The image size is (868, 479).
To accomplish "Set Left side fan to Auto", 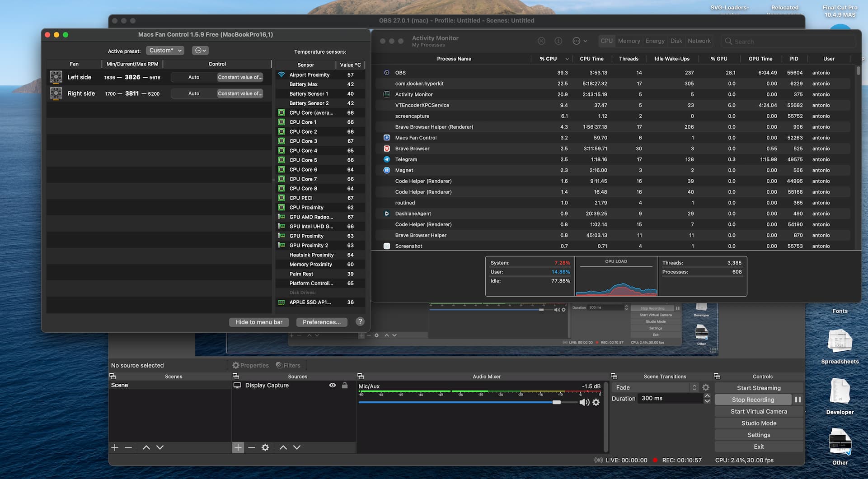I will coord(194,77).
